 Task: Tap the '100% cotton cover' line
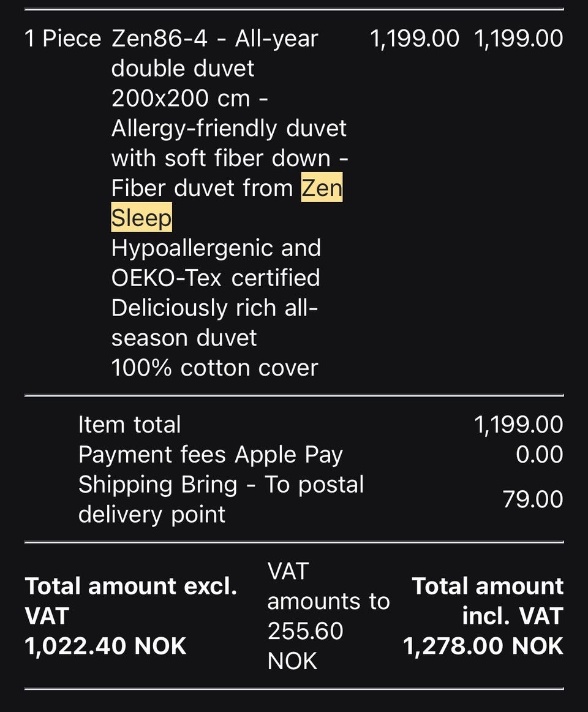215,368
